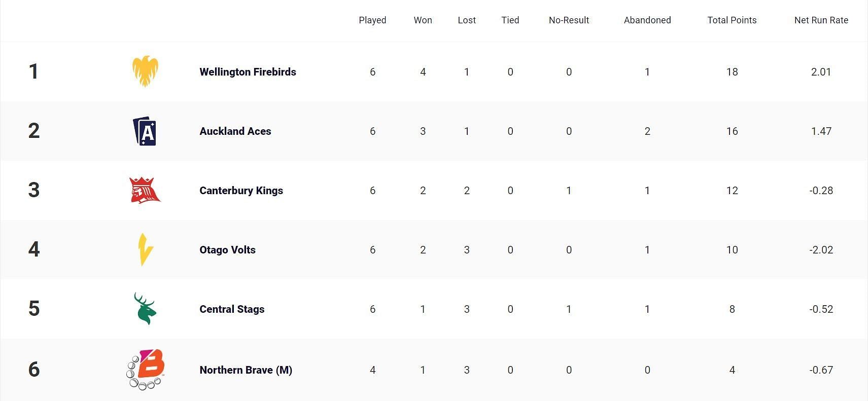Sort by the Won column header

pos(423,20)
